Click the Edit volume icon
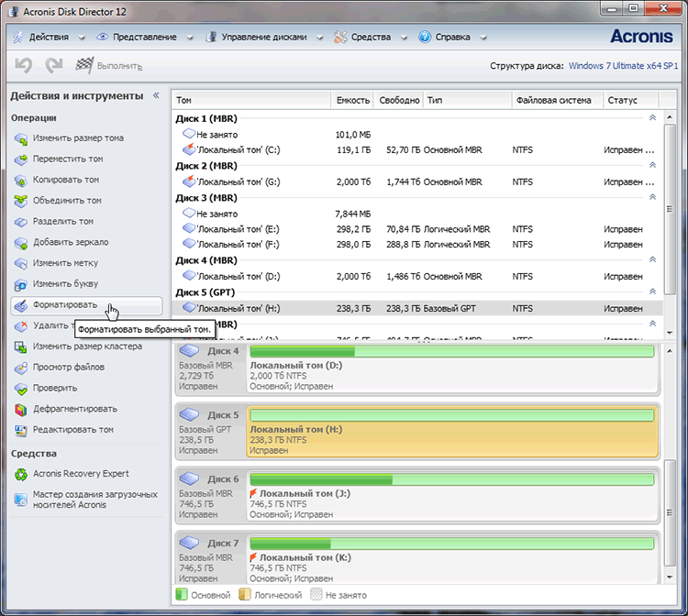Viewport: 688px width, 616px height. point(20,430)
